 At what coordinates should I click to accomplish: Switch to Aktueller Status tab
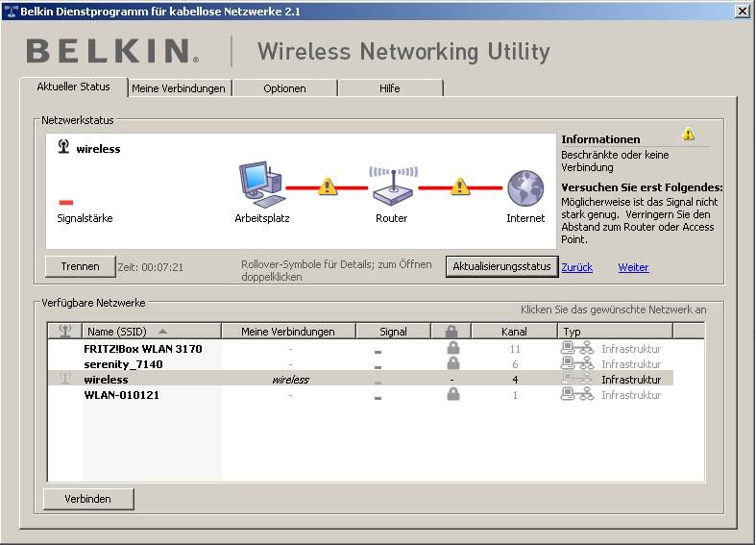pyautogui.click(x=74, y=87)
